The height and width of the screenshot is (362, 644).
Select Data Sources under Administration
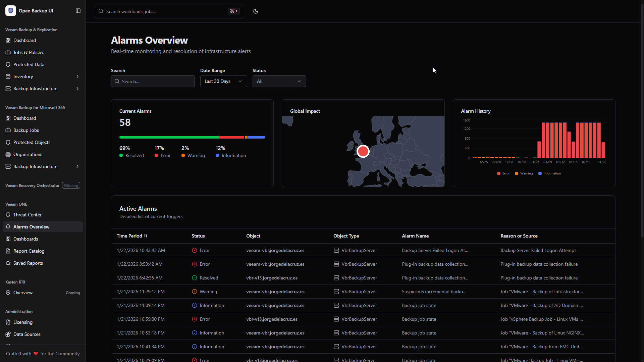click(x=27, y=334)
